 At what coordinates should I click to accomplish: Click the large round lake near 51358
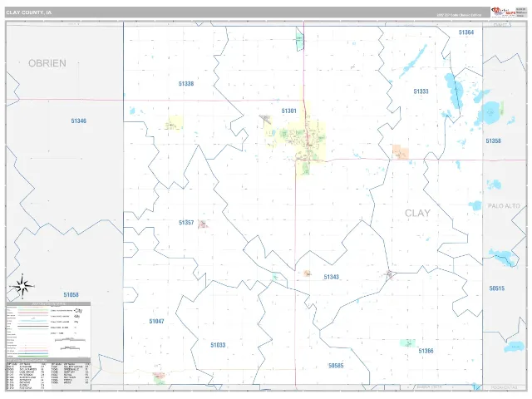click(x=491, y=113)
